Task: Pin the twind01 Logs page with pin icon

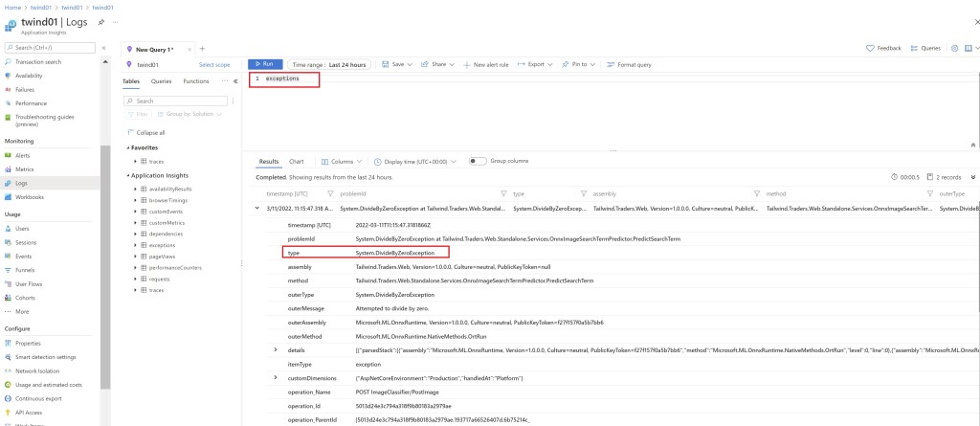Action: [101, 21]
